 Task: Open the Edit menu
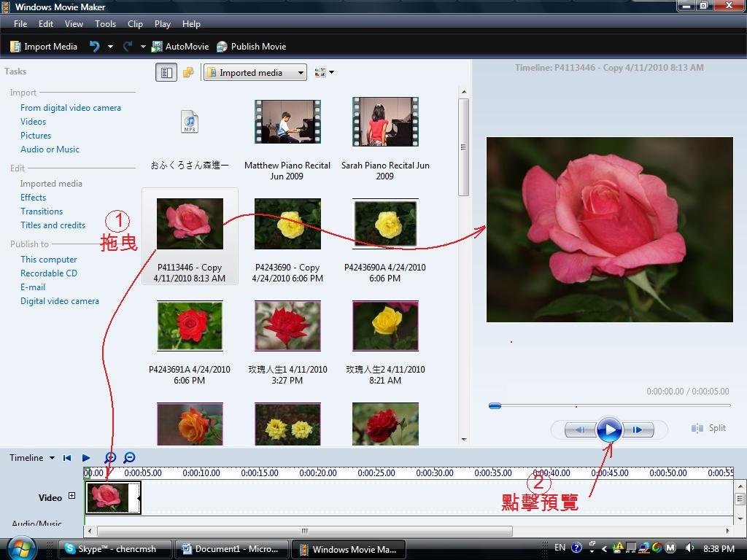point(46,24)
